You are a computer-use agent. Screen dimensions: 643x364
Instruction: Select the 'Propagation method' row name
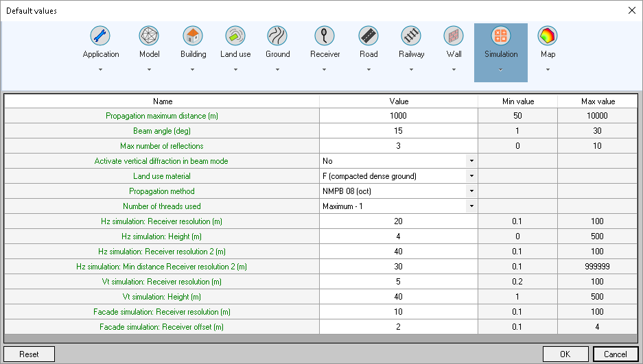point(162,191)
